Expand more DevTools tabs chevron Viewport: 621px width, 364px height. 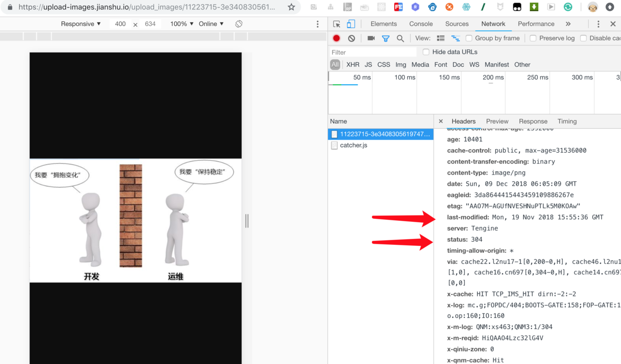(568, 24)
